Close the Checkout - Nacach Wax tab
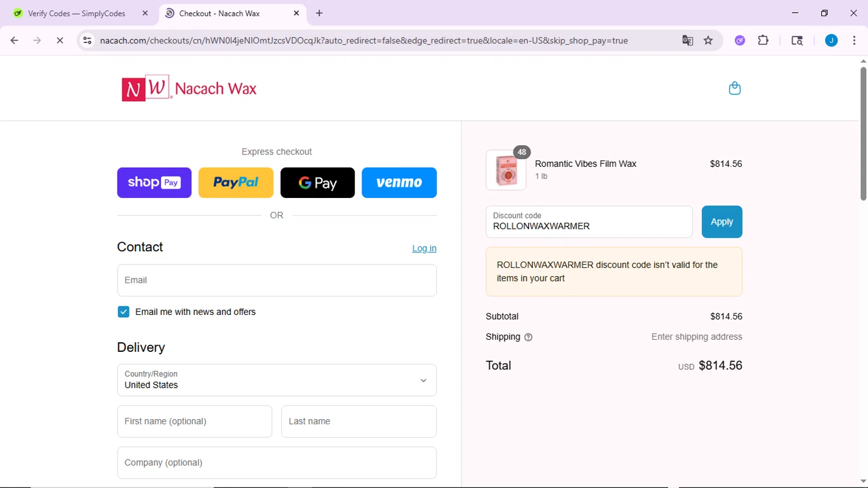 pos(296,13)
